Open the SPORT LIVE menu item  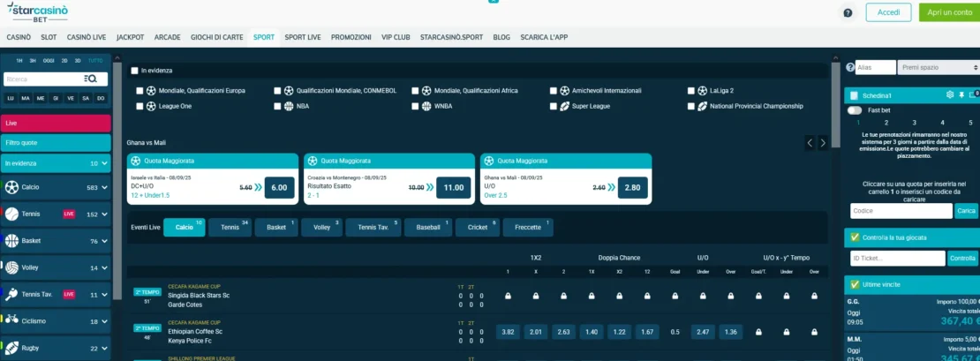(x=302, y=37)
